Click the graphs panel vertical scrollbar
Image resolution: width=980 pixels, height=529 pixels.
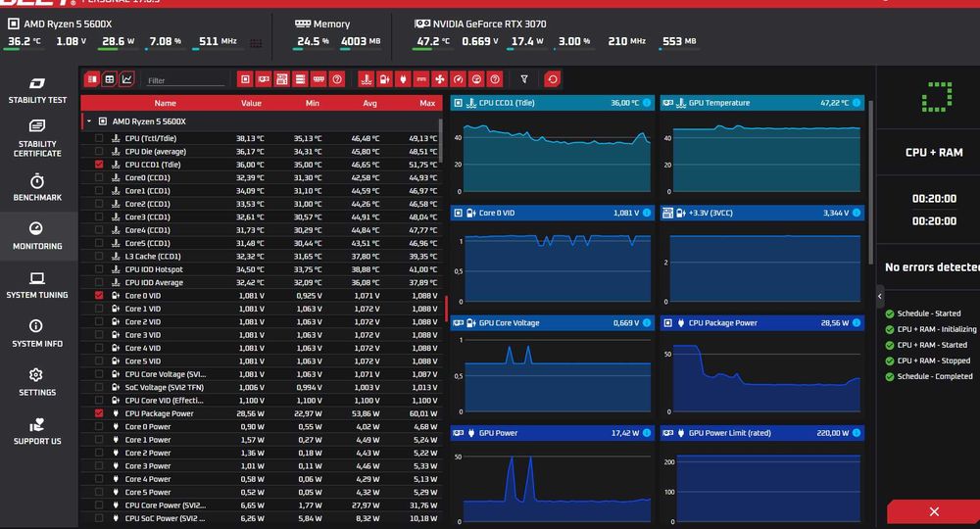pyautogui.click(x=870, y=181)
